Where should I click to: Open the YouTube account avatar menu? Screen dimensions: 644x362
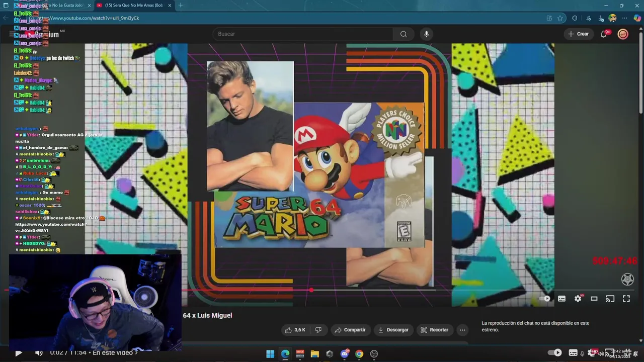pyautogui.click(x=623, y=34)
